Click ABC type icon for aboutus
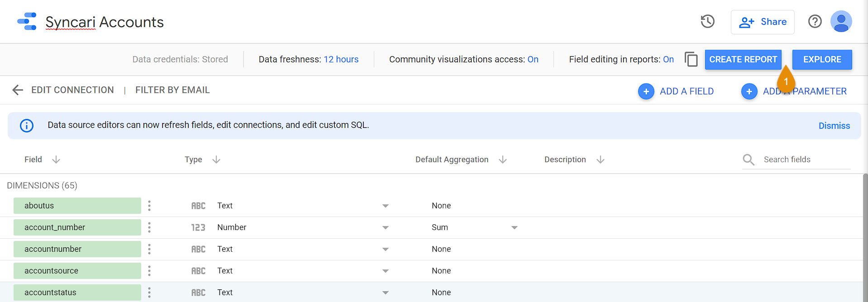 click(x=198, y=206)
